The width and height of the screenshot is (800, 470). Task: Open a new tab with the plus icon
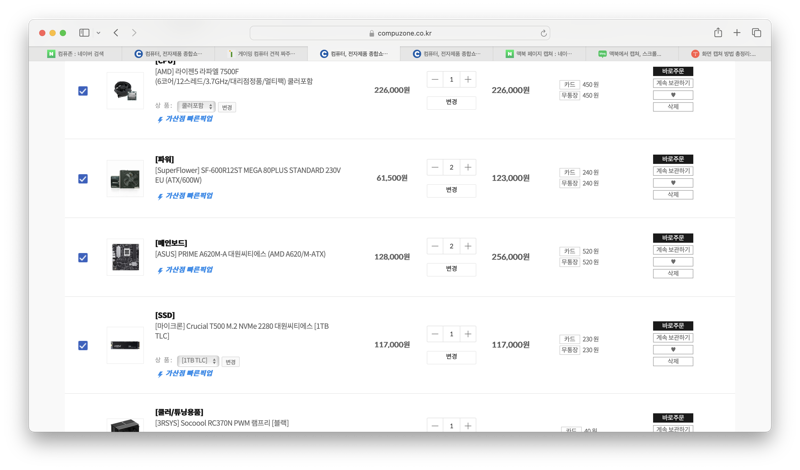click(x=737, y=33)
